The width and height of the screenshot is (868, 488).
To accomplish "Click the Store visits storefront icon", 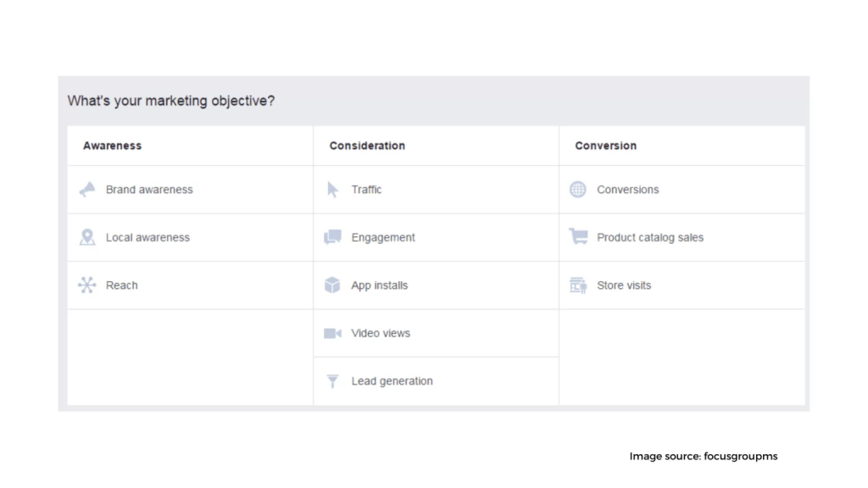I will coord(578,285).
